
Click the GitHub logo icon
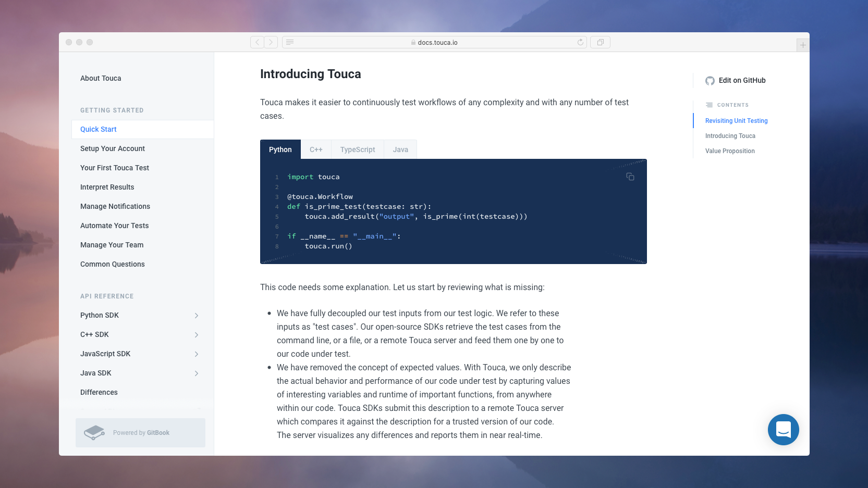710,81
